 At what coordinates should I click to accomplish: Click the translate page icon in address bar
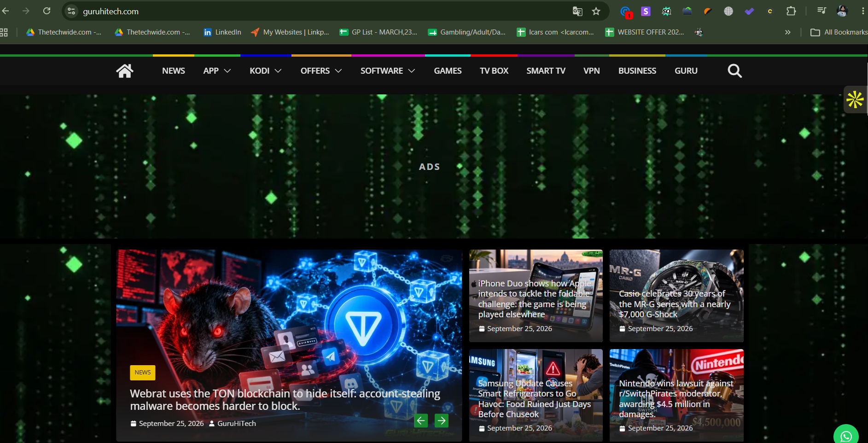[577, 12]
